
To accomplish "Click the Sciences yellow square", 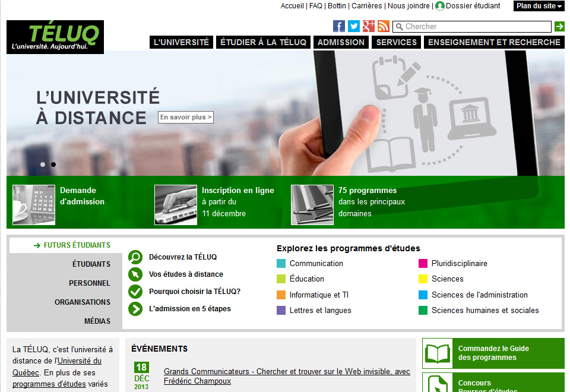I will coord(423,279).
